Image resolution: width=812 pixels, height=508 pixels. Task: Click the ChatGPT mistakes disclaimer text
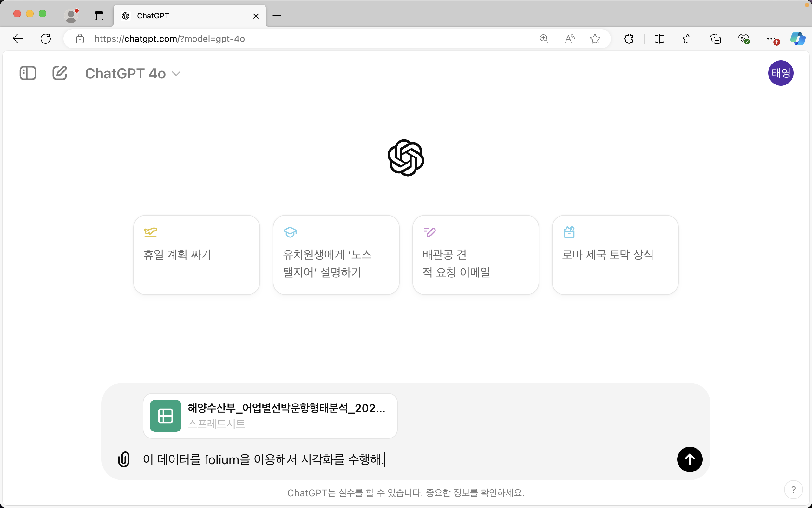[406, 493]
